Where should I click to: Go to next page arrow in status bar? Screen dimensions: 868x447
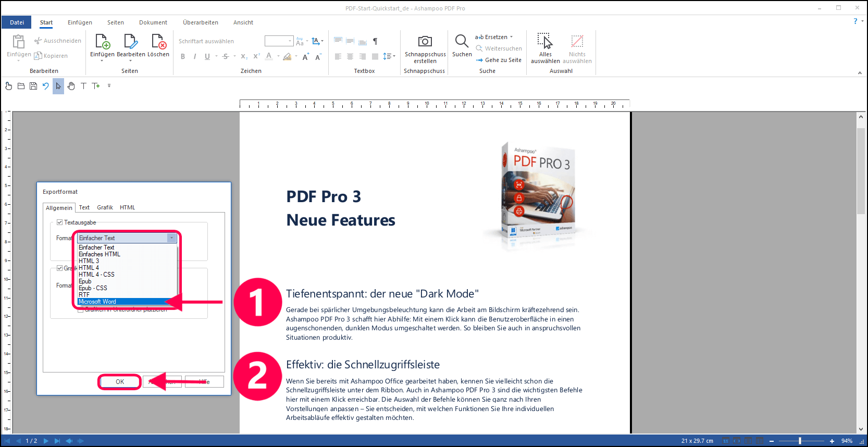[46, 441]
